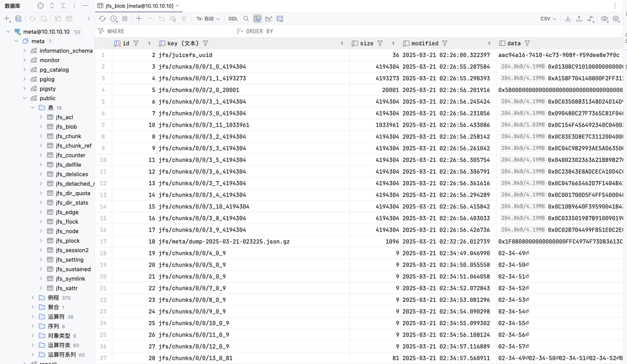Collapse the public schema node
The height and width of the screenshot is (364, 627).
pyautogui.click(x=25, y=98)
